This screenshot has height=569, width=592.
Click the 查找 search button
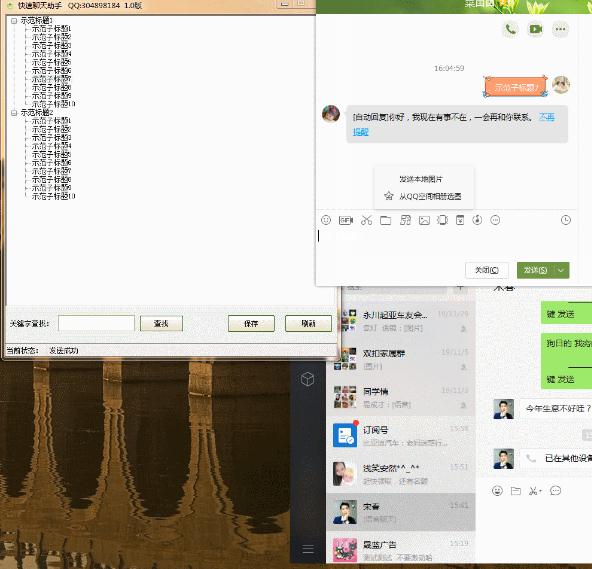[x=161, y=324]
